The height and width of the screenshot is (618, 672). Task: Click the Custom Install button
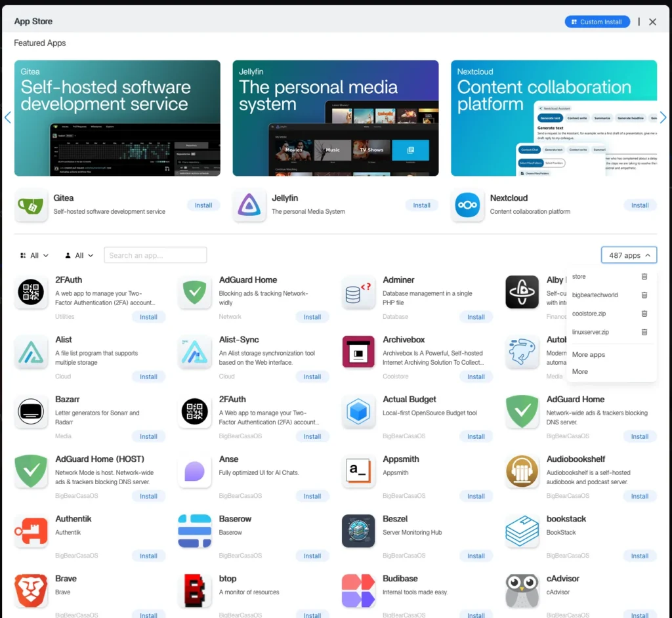(x=597, y=22)
